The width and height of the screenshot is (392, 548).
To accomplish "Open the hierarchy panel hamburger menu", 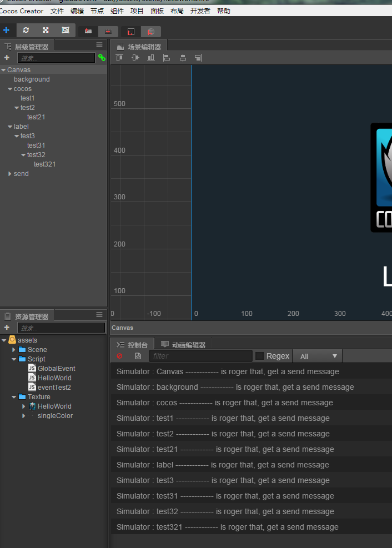I will [x=99, y=45].
